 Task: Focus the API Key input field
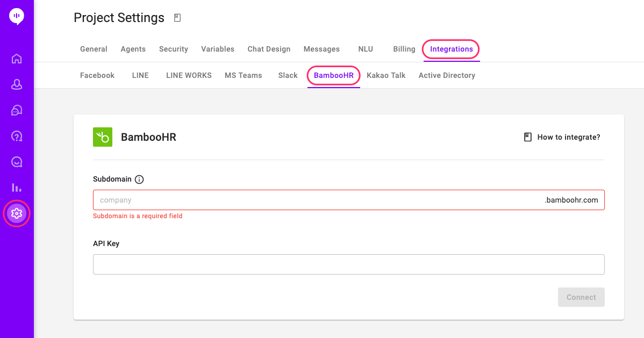click(349, 264)
